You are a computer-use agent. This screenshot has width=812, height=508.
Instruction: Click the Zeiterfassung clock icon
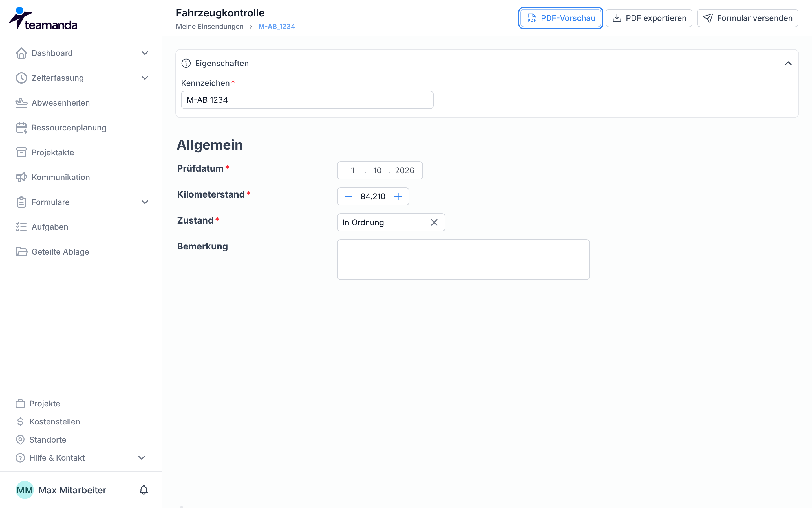point(21,78)
